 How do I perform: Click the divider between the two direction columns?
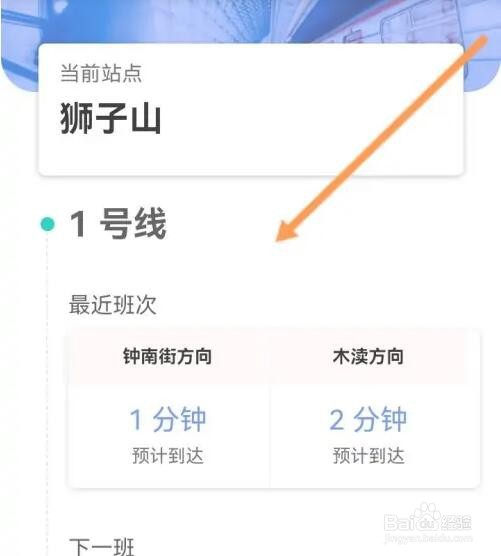(x=269, y=435)
